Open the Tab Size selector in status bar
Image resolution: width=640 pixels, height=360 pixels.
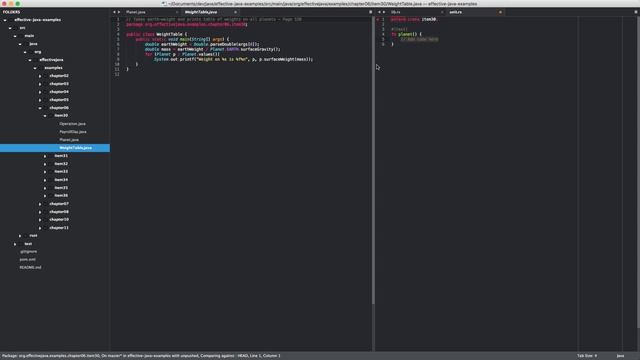pyautogui.click(x=587, y=356)
